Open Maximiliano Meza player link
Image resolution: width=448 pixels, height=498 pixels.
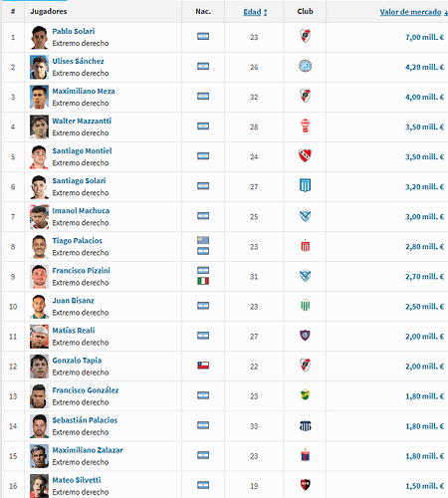pos(84,91)
